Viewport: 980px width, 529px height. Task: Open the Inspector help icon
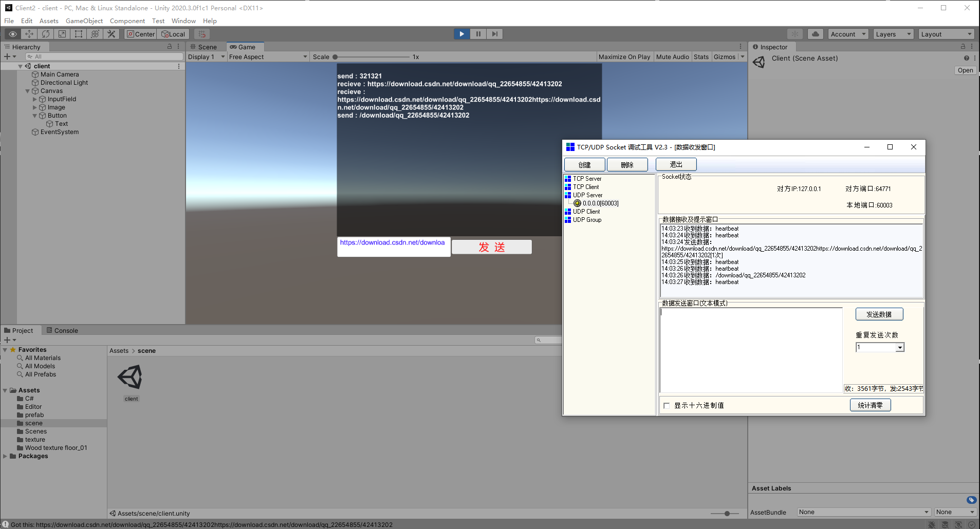tap(967, 58)
